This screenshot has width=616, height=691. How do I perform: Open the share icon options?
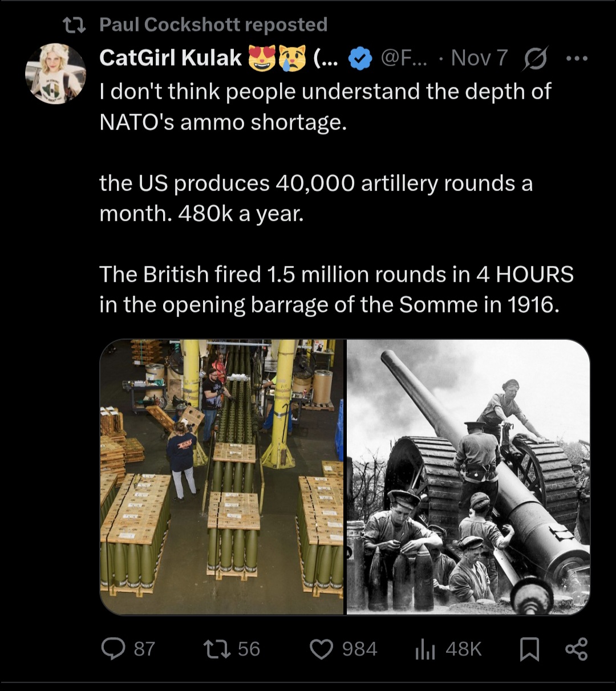[576, 649]
